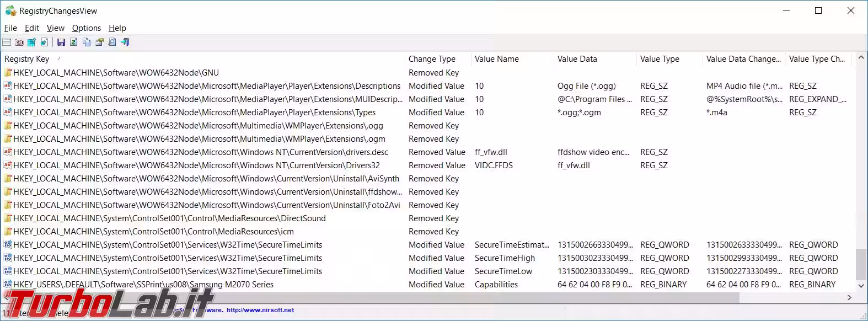
Task: Click the blue grid toolbar icon
Action: coord(31,42)
